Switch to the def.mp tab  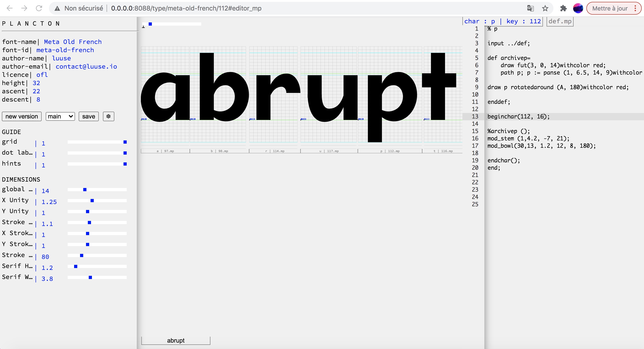pyautogui.click(x=560, y=21)
